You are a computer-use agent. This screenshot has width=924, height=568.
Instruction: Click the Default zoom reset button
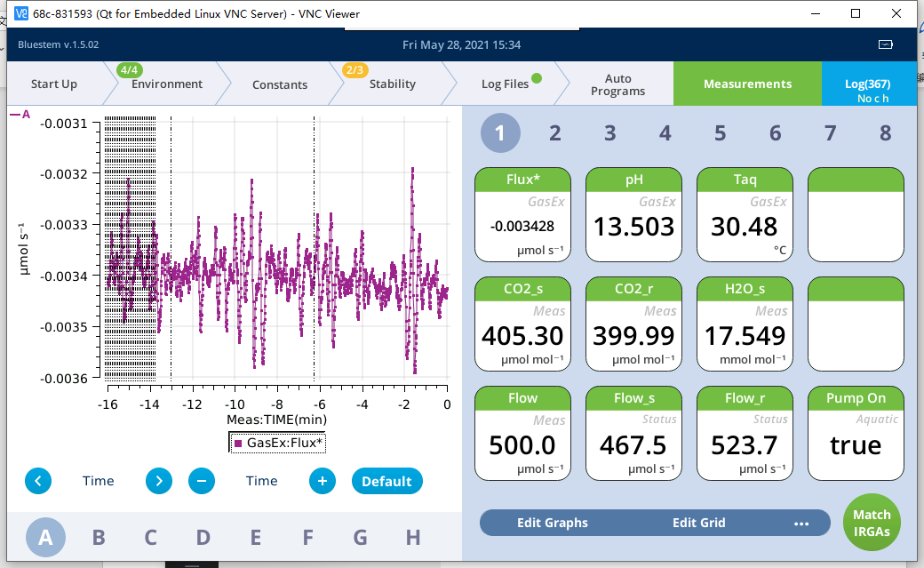386,481
